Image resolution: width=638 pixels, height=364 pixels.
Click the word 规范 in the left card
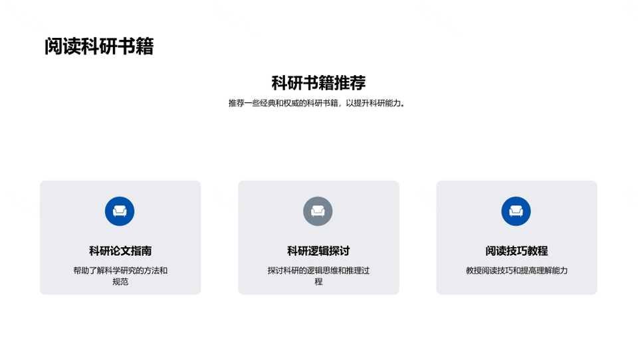tap(120, 282)
